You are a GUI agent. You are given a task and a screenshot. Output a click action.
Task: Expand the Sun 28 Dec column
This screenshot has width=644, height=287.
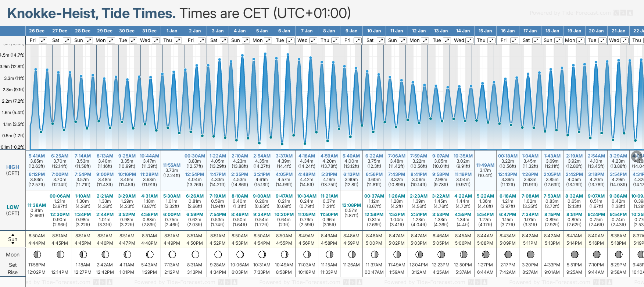tap(89, 40)
